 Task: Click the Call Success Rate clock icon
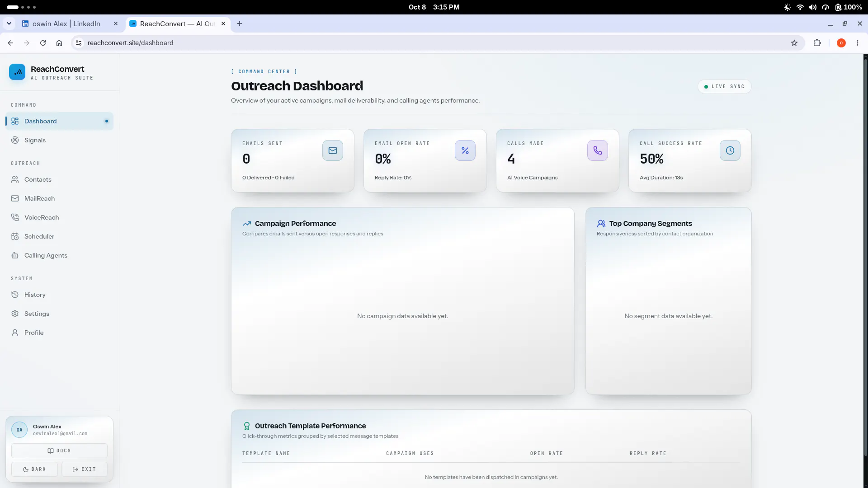(730, 150)
